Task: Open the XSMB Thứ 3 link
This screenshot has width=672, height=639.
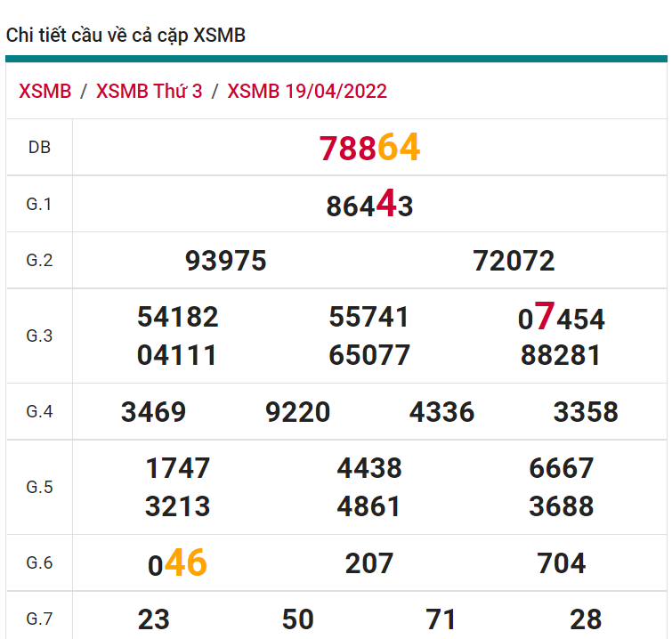Action: point(149,92)
